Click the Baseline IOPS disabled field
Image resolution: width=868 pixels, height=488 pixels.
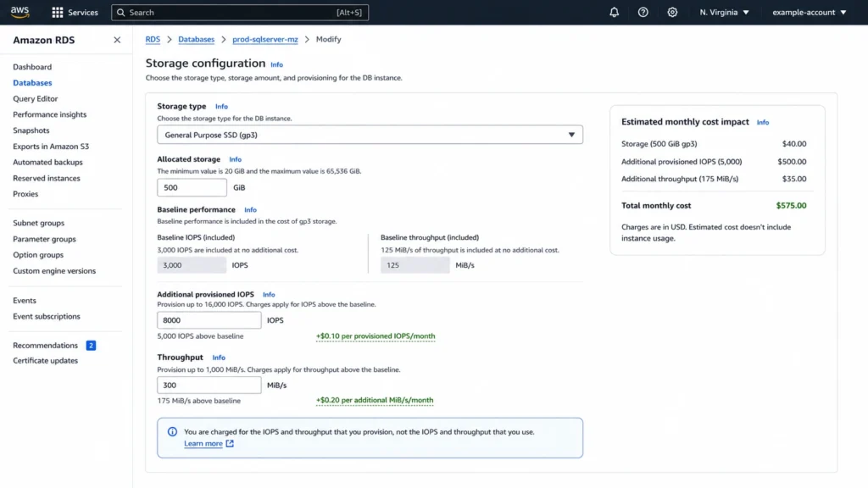tap(192, 265)
